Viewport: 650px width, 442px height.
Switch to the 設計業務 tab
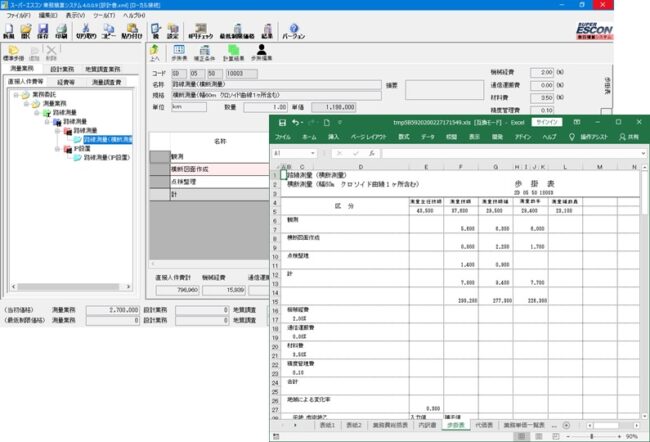pyautogui.click(x=62, y=69)
